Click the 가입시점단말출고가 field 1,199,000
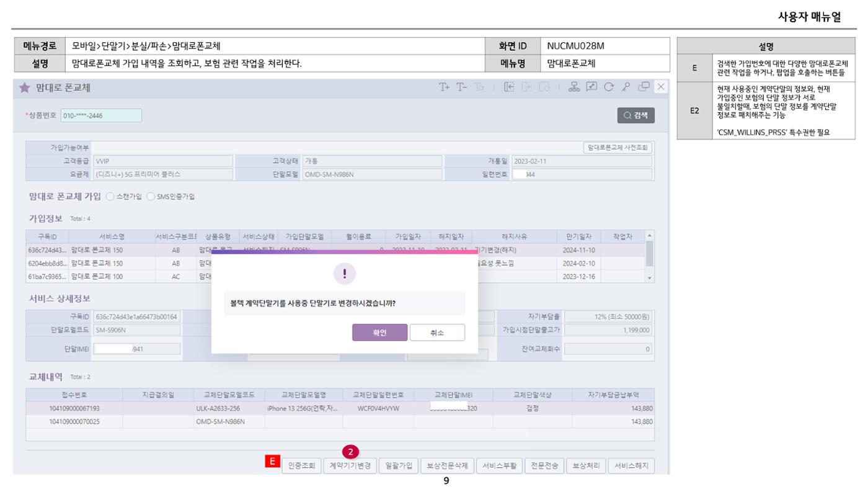The width and height of the screenshot is (868, 489). [x=608, y=330]
